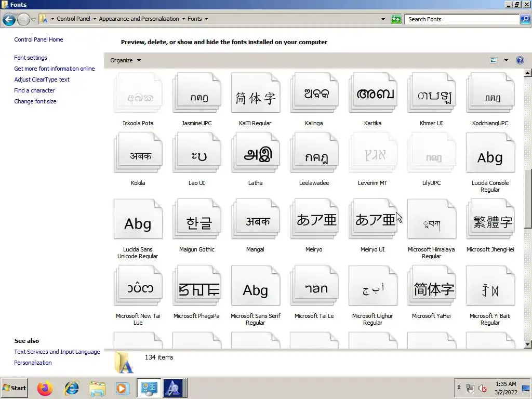Open the address bar history dropdown

click(383, 19)
